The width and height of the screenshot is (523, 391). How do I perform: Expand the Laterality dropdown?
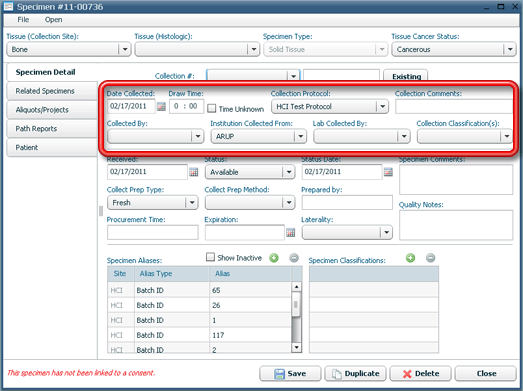386,233
